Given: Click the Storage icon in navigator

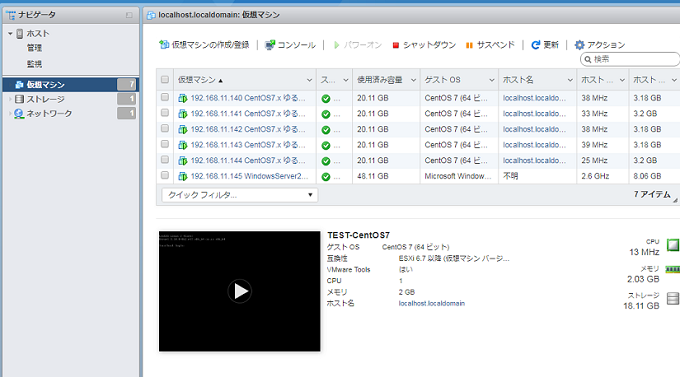Looking at the screenshot, I should coord(19,99).
